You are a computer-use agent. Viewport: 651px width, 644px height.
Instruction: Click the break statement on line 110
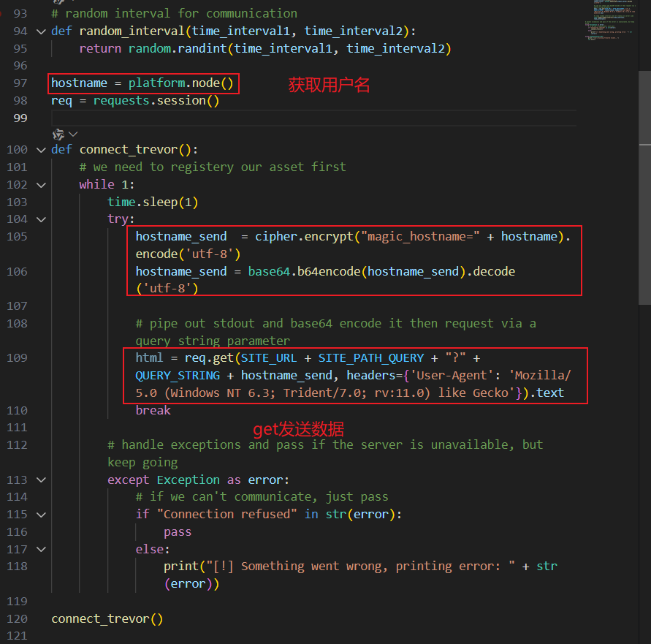tap(153, 410)
